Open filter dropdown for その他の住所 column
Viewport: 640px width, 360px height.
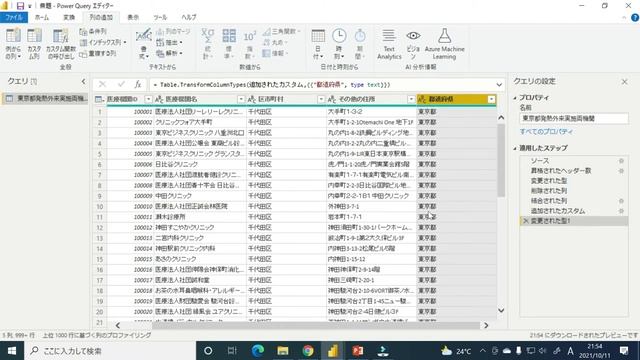[411, 99]
